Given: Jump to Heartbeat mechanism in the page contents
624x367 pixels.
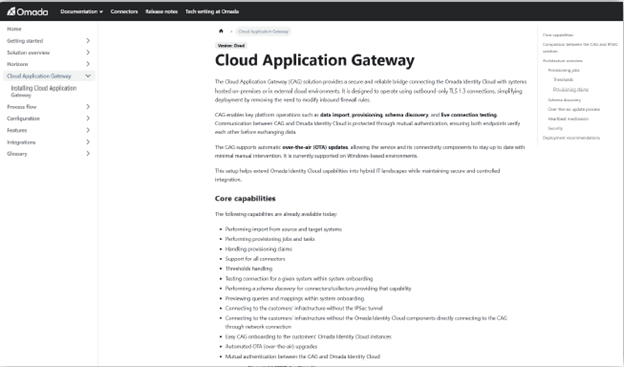Looking at the screenshot, I should pos(568,119).
